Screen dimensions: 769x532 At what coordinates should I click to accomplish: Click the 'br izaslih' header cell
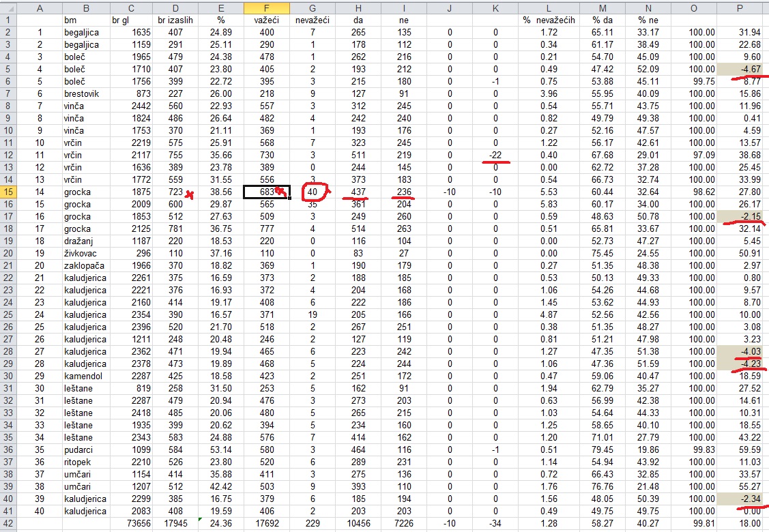[x=175, y=20]
